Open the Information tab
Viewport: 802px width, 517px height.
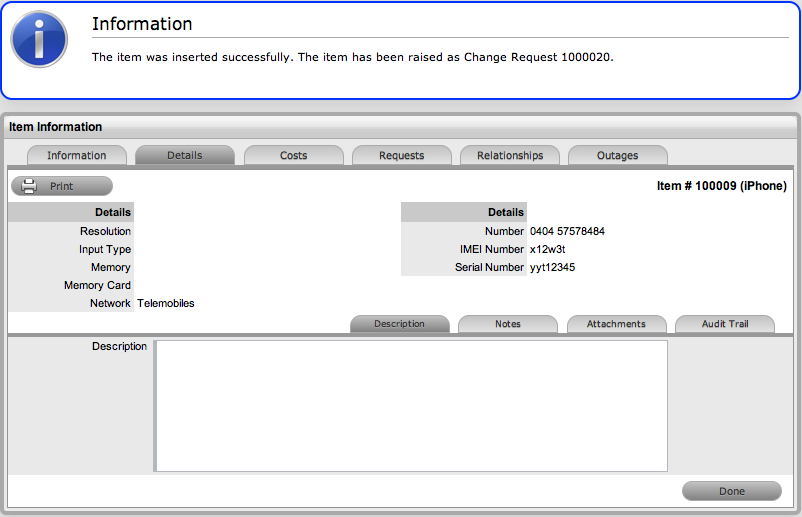[x=77, y=155]
